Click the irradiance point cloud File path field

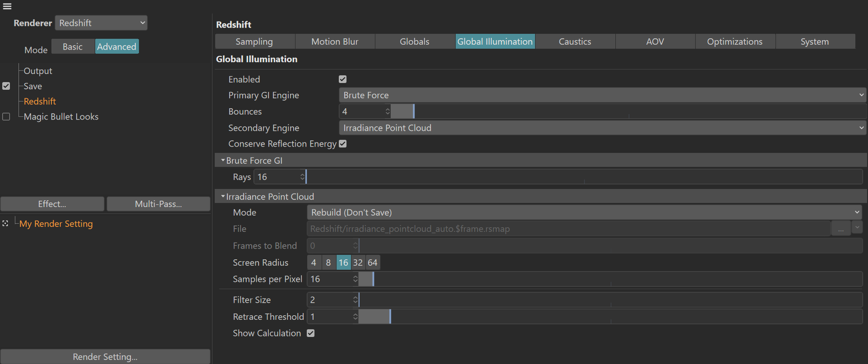568,229
